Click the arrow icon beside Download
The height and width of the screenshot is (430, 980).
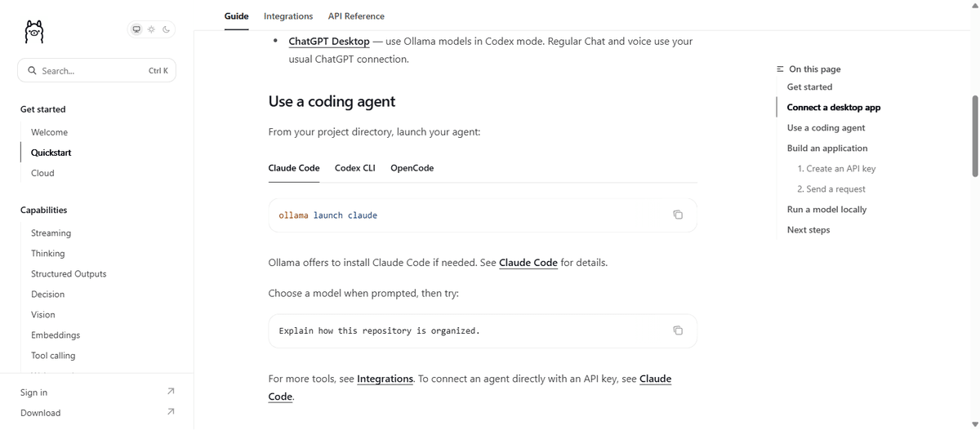171,412
